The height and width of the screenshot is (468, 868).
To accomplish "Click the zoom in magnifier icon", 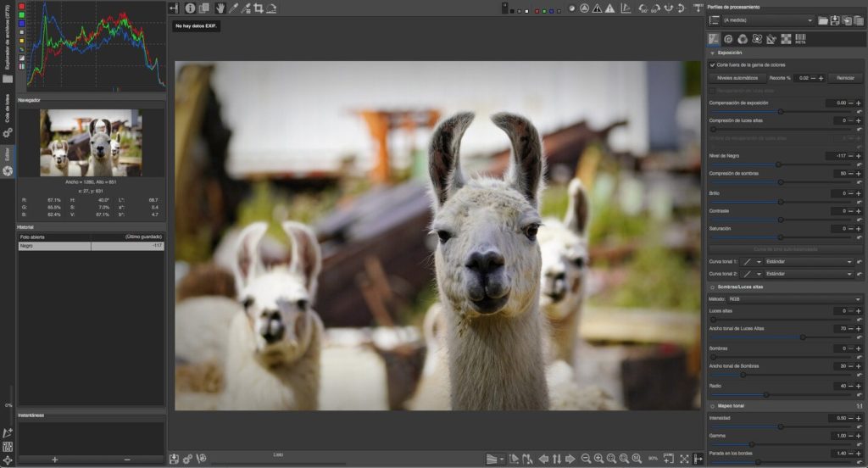I will (598, 459).
